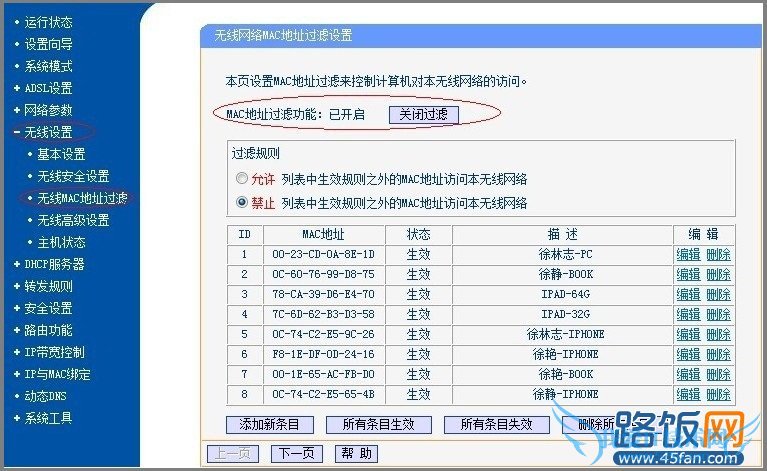Open 动态DNS in the sidebar
Image resolution: width=767 pixels, height=471 pixels.
tap(45, 396)
